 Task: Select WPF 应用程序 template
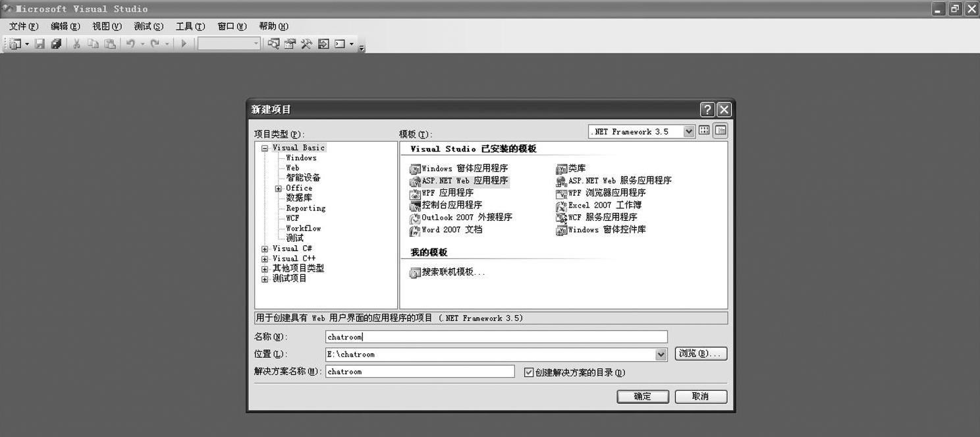pos(442,193)
